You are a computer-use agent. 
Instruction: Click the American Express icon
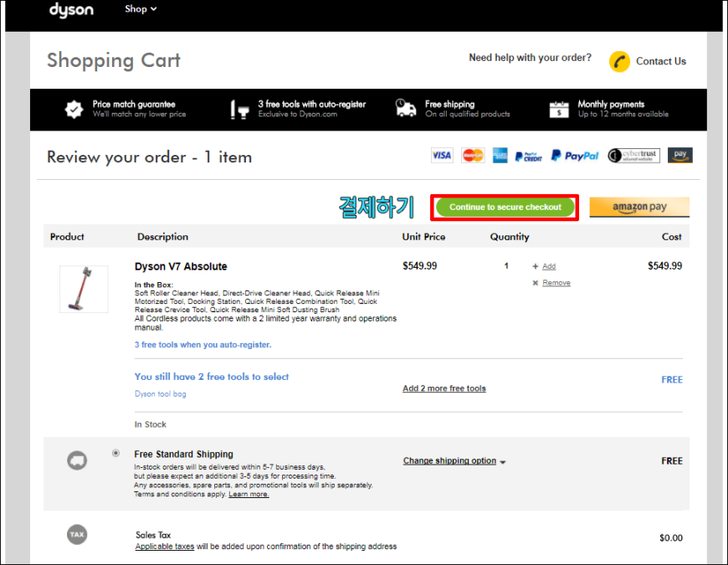500,156
